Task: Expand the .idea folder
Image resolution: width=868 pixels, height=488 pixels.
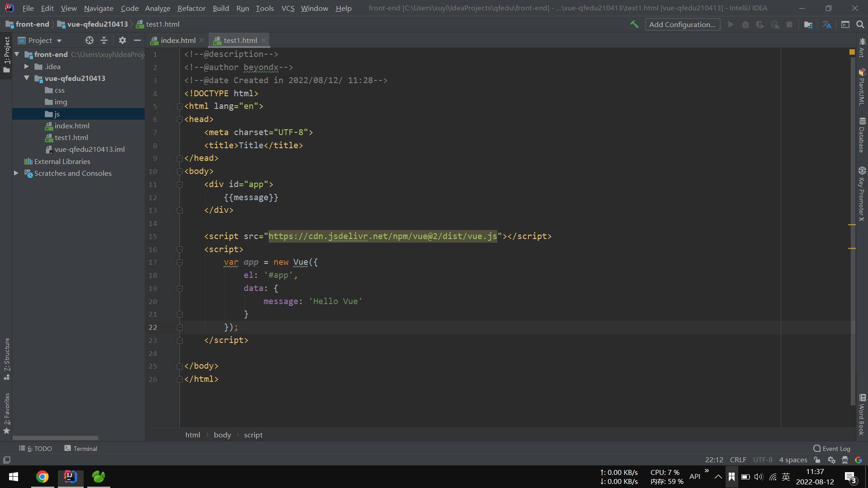Action: point(27,66)
